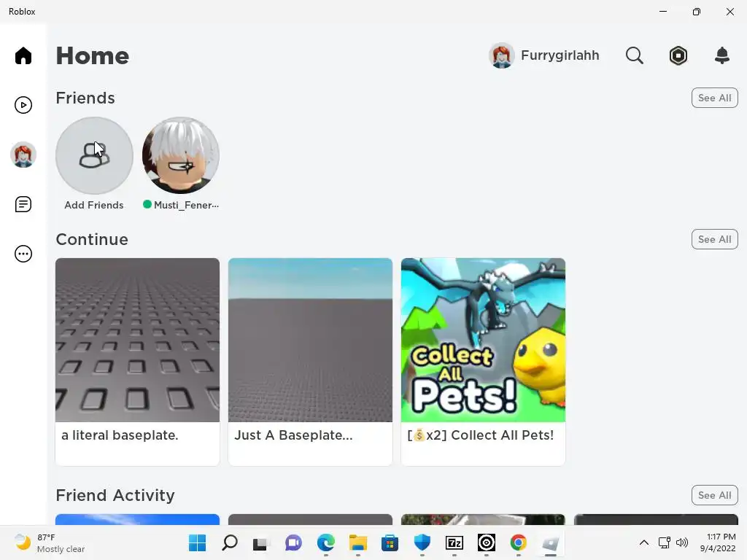Open the More ellipsis sidebar icon
747x560 pixels.
coord(23,254)
